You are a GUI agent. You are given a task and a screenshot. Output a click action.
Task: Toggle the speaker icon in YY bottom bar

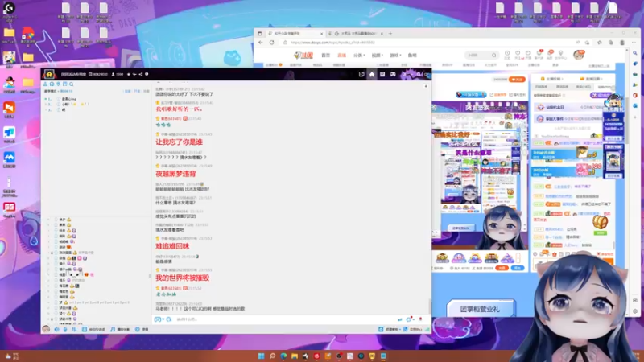56,329
